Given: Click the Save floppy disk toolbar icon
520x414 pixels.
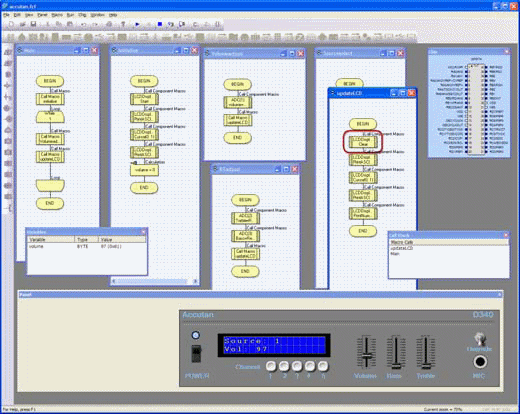Looking at the screenshot, I should (33, 24).
